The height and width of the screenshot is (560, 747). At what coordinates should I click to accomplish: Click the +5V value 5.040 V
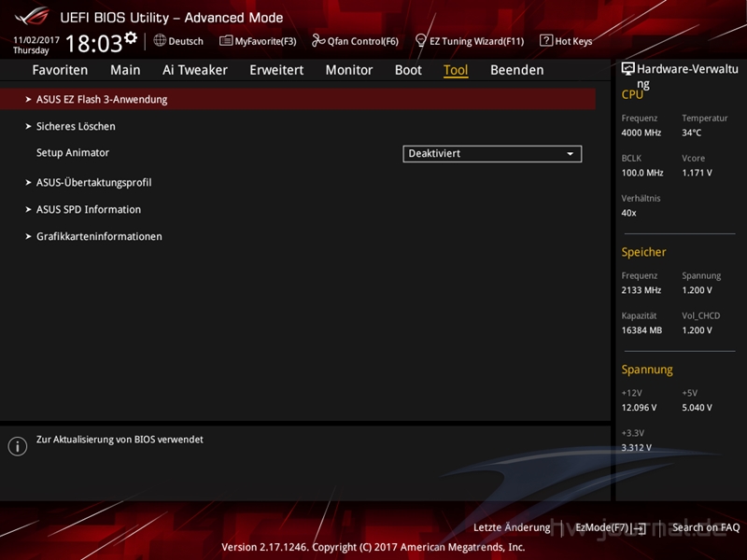tap(697, 408)
